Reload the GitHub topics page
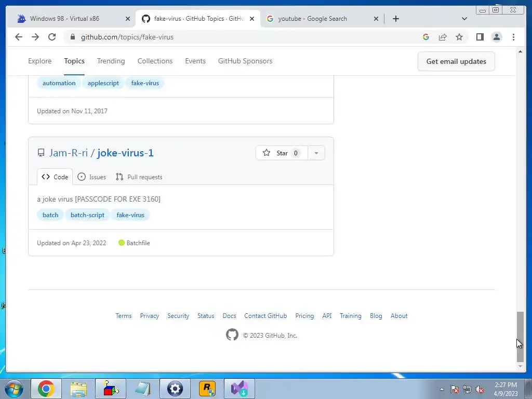The width and height of the screenshot is (532, 399). point(52,37)
